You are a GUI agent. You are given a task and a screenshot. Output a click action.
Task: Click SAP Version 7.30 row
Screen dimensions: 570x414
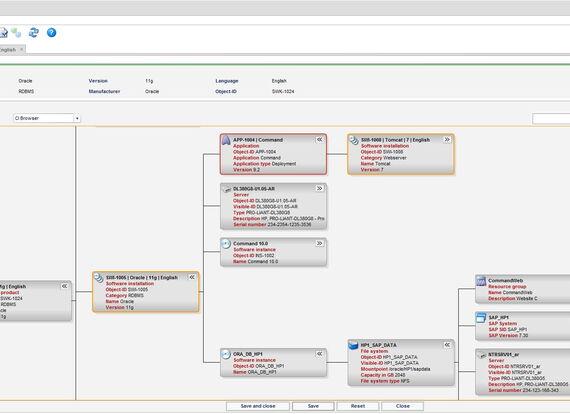(508, 335)
